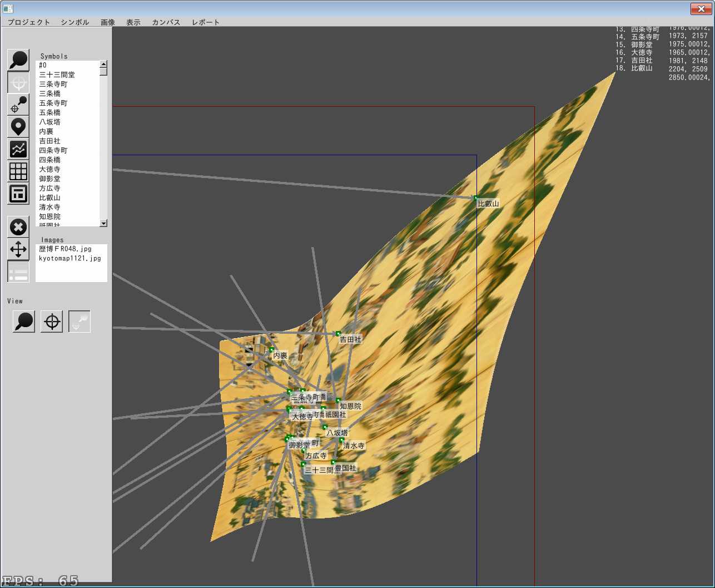
Task: Select the four-arrow move tool
Action: 18,249
